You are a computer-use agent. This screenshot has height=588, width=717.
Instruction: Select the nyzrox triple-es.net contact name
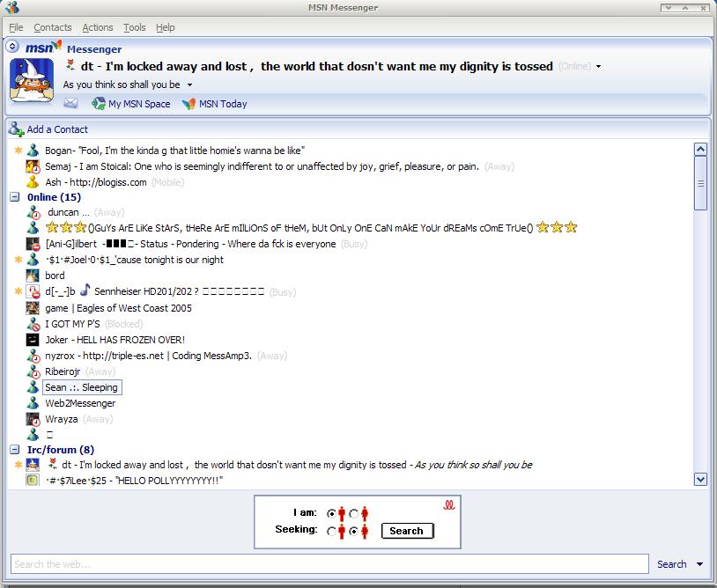tap(149, 356)
